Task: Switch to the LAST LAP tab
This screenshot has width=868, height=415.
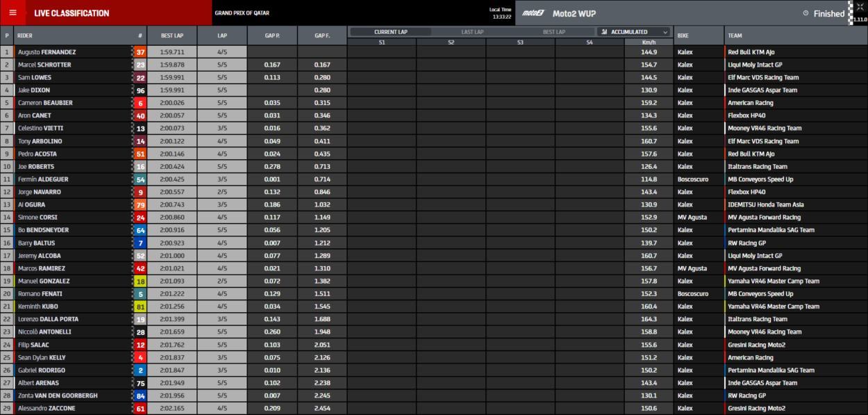Action: [472, 32]
